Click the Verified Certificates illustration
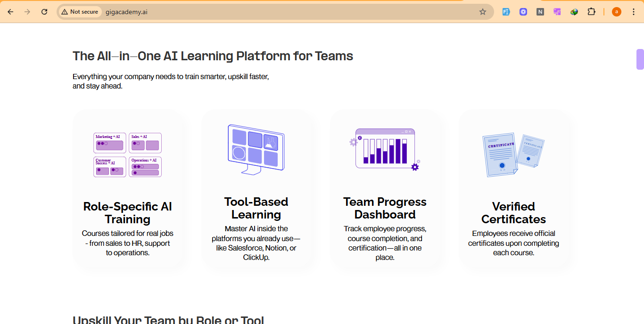 (x=513, y=154)
